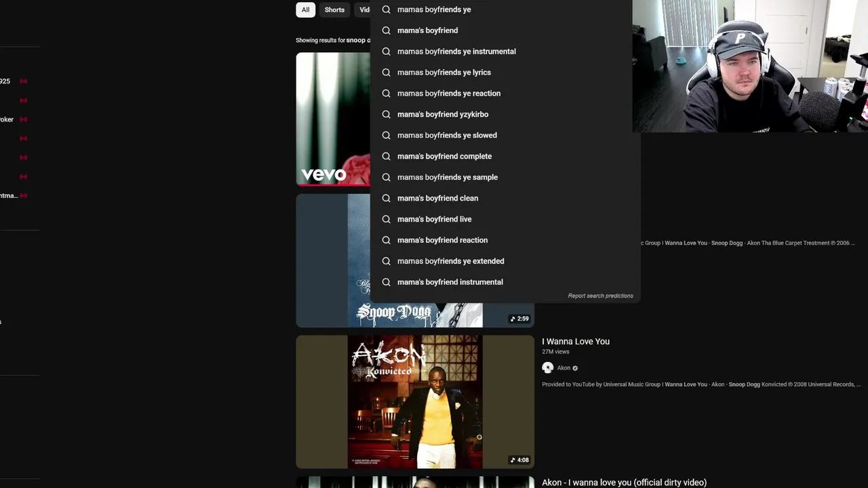Select suggestion "mama's boyfriend yzykirbo"
Viewport: 868px width, 488px height.
pos(505,115)
